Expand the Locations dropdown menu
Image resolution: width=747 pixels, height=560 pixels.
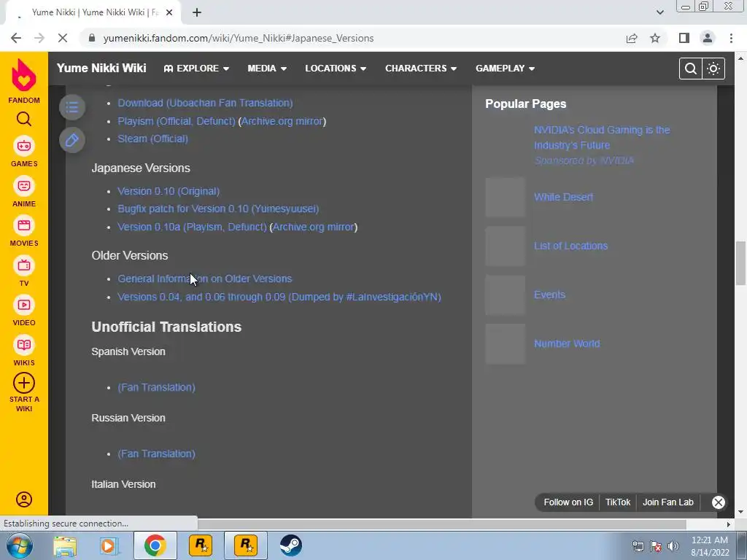pyautogui.click(x=336, y=69)
